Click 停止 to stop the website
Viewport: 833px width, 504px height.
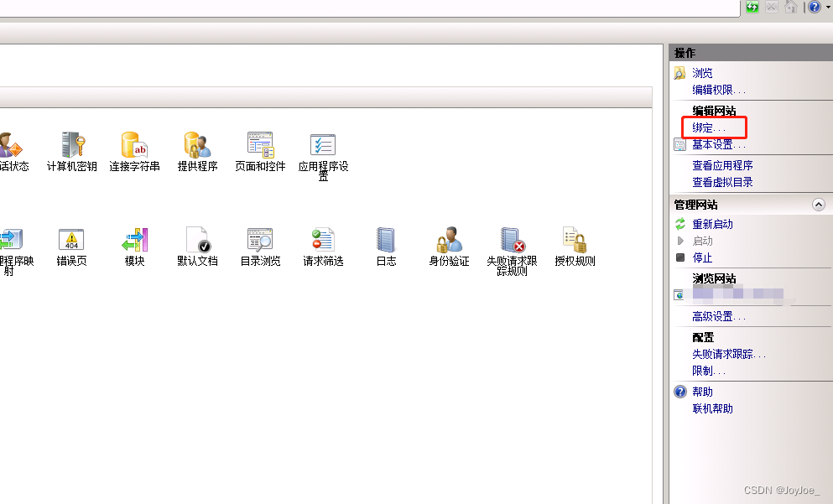702,258
